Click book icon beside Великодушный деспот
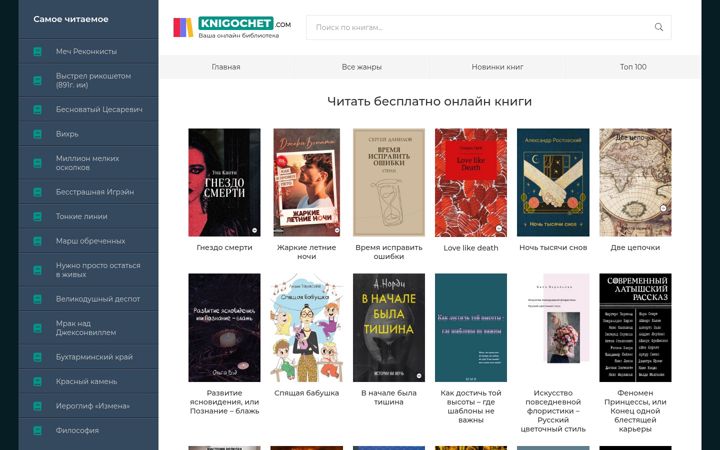Viewport: 720px width, 450px height. tap(38, 299)
